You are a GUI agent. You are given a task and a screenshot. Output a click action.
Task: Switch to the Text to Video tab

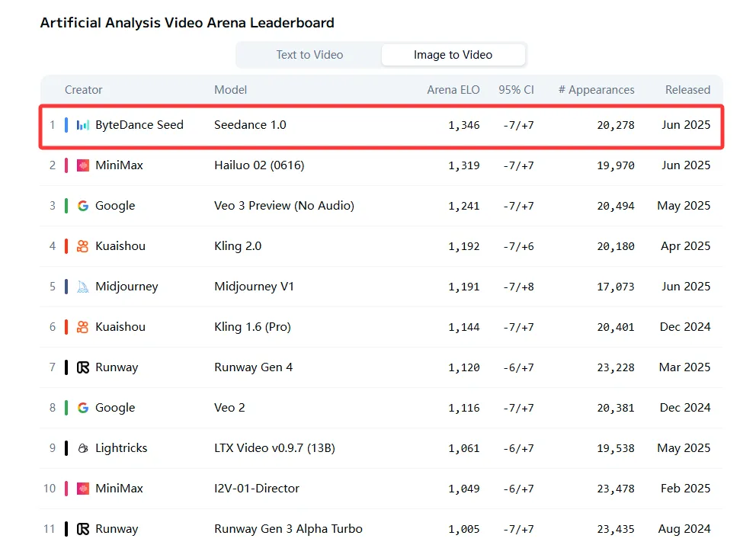click(309, 54)
